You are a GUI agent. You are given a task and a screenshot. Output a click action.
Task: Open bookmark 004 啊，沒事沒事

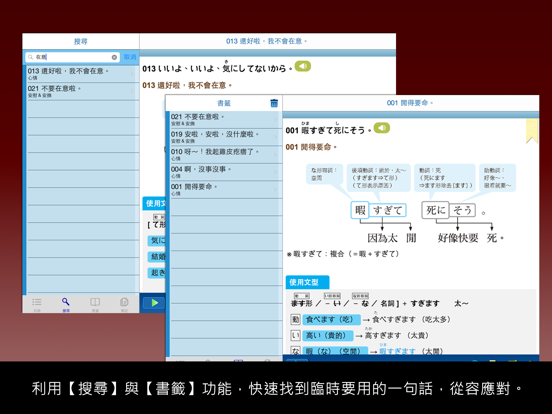(x=225, y=172)
